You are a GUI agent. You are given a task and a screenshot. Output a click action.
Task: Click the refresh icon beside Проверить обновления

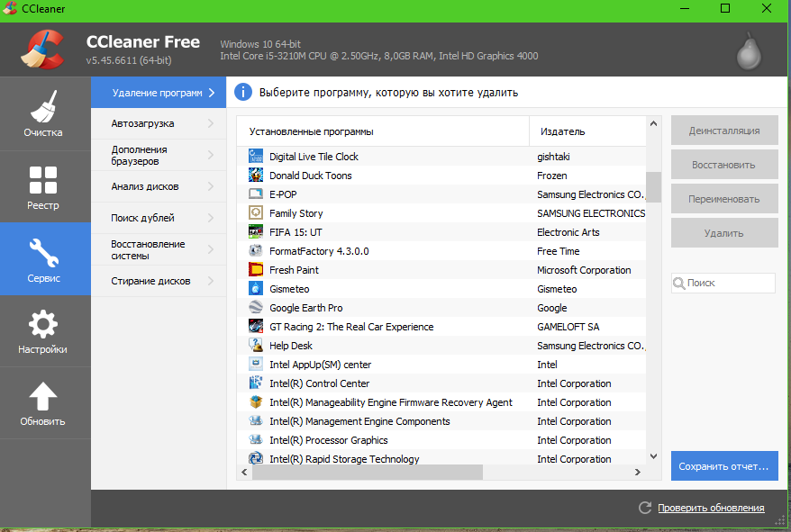click(x=645, y=508)
